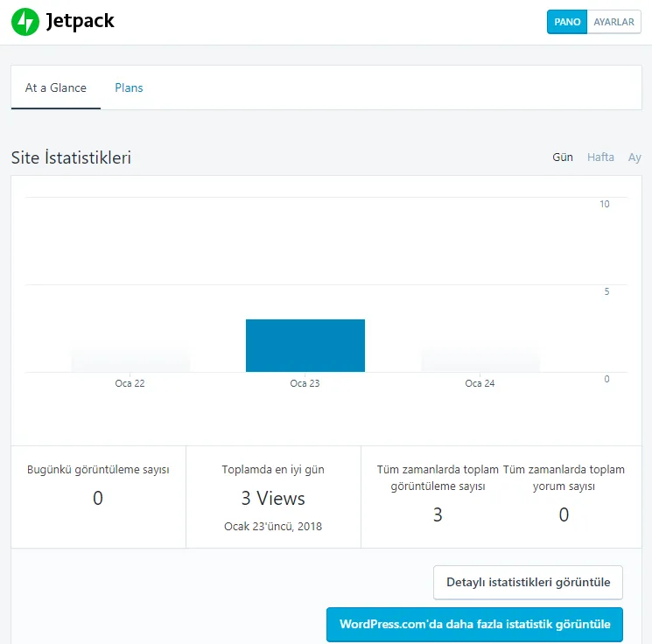This screenshot has height=644, width=652.
Task: Click the Jetpack wordmark text
Action: click(80, 22)
